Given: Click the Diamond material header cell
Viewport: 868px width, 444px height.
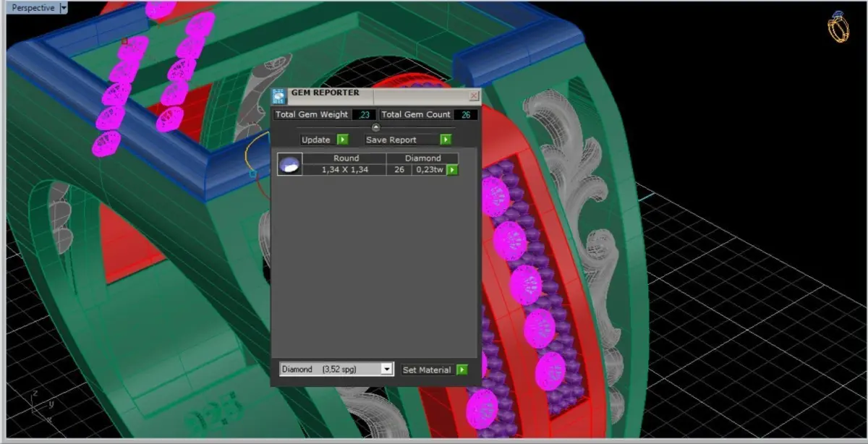Looking at the screenshot, I should pos(423,158).
